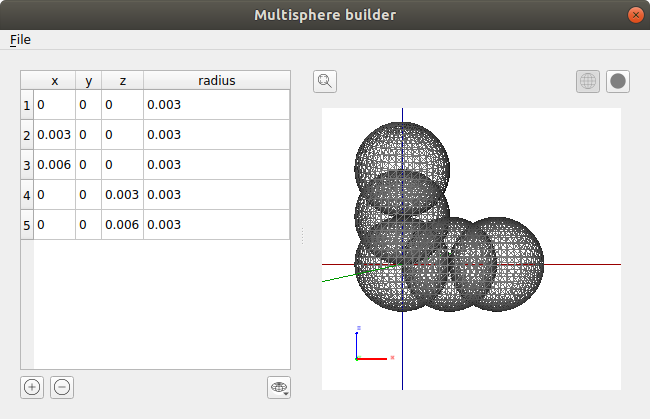
Task: Click x cell of row 4
Action: point(55,195)
